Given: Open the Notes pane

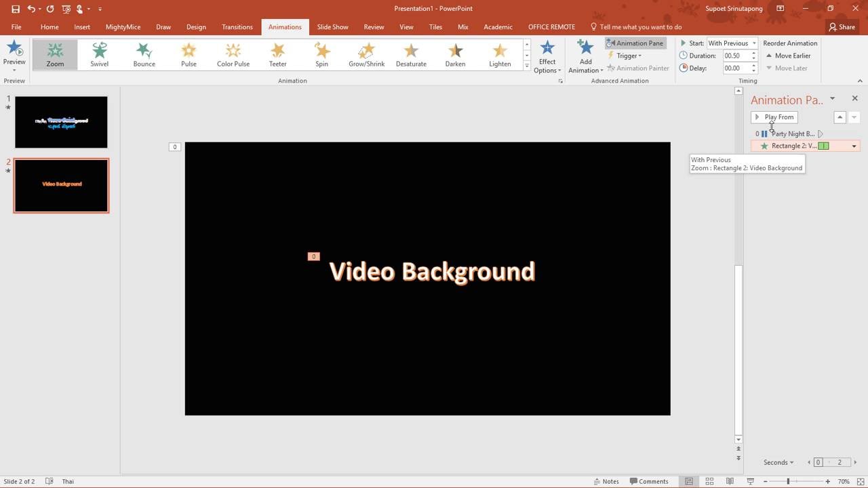Looking at the screenshot, I should click(606, 481).
